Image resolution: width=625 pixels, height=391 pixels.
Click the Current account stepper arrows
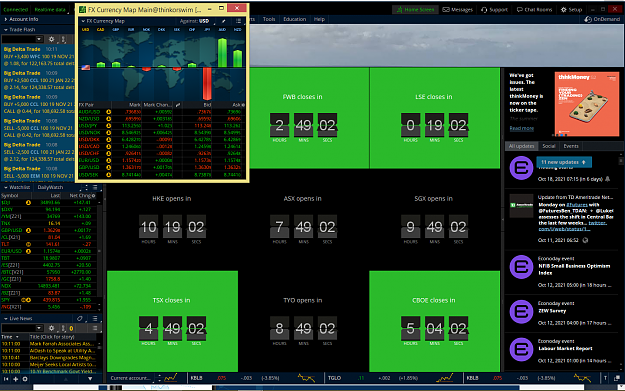tap(159, 377)
